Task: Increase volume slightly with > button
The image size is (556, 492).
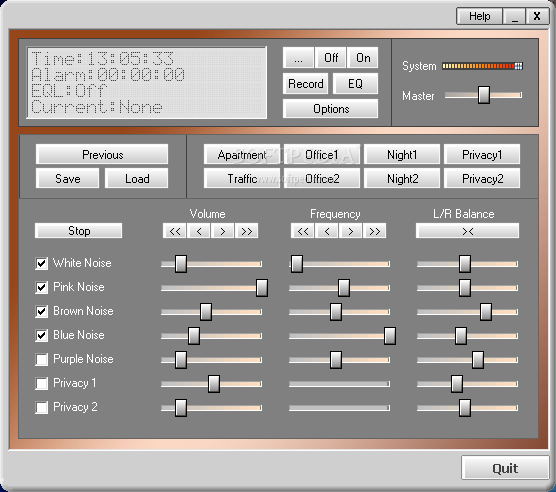Action: 223,231
